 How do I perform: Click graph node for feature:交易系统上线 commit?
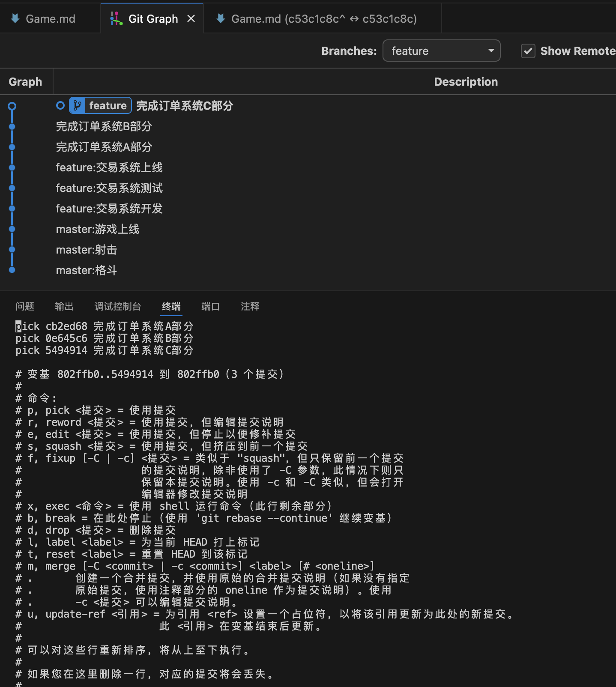(12, 167)
